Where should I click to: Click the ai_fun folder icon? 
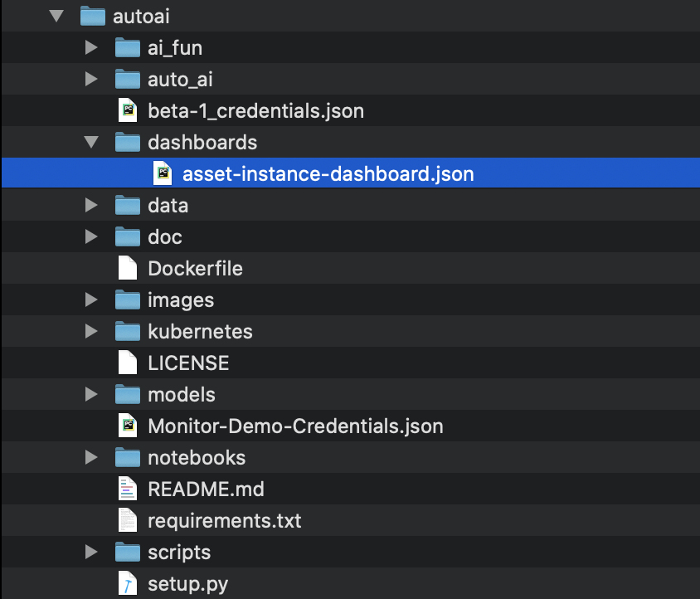pos(128,47)
